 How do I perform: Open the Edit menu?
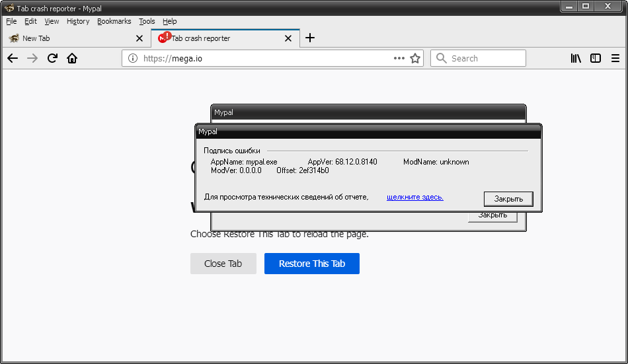coord(30,21)
